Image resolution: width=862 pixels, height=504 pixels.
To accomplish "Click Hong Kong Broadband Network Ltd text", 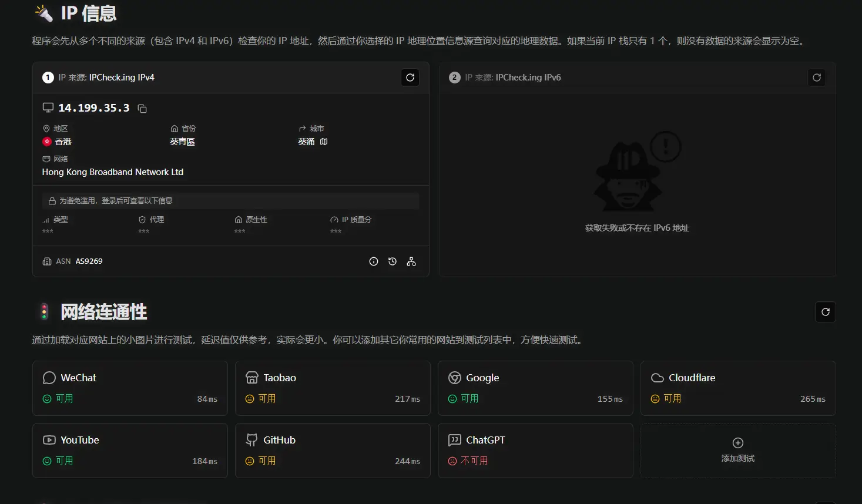I will (113, 172).
